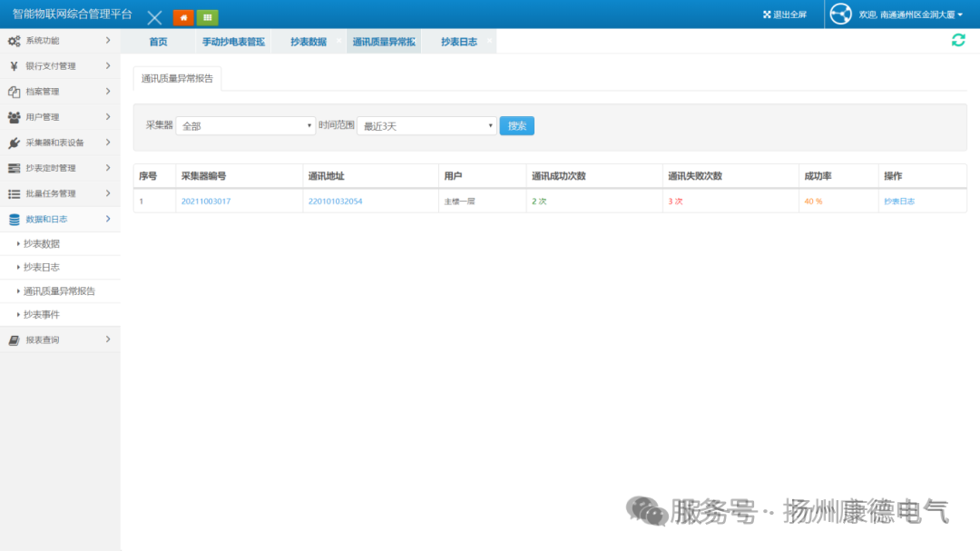Switch to the 首页 tab
This screenshot has width=980, height=551.
(157, 41)
